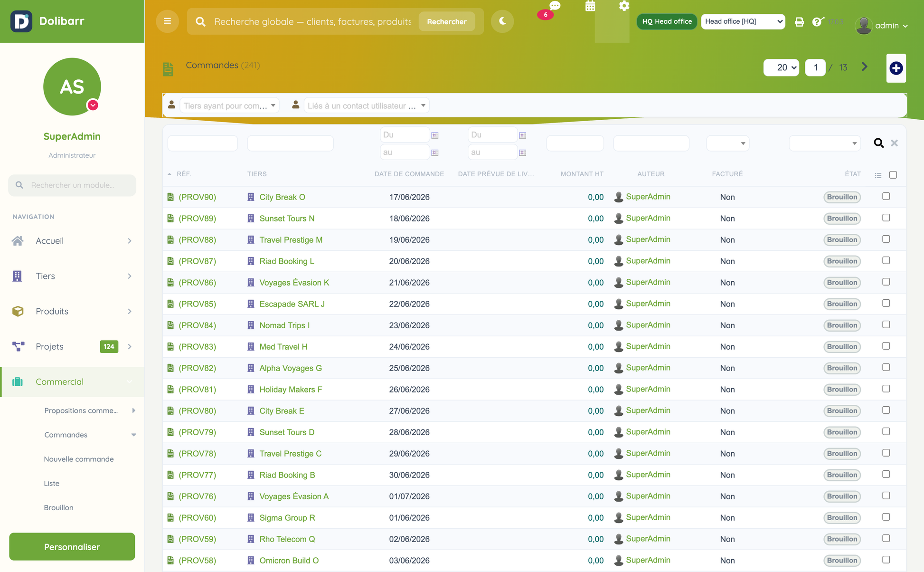Click the Personnaliser button
924x572 pixels.
coord(72,546)
